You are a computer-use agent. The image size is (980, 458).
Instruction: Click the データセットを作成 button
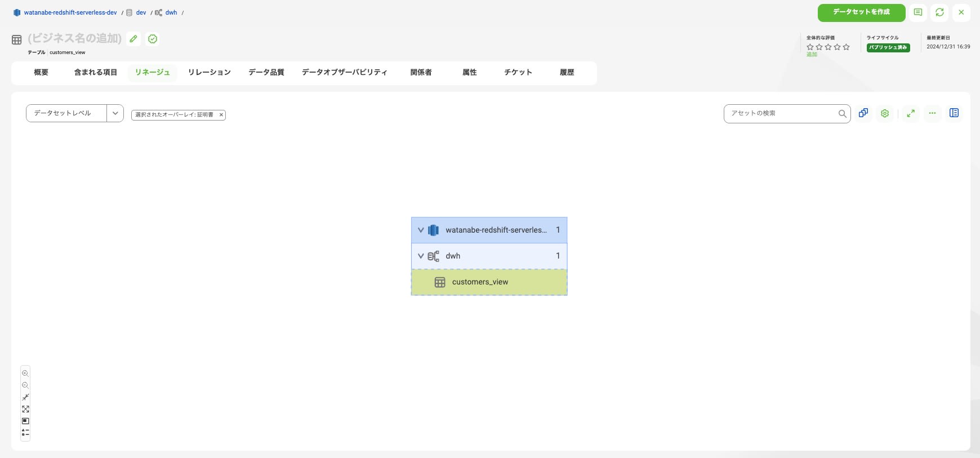pyautogui.click(x=861, y=12)
